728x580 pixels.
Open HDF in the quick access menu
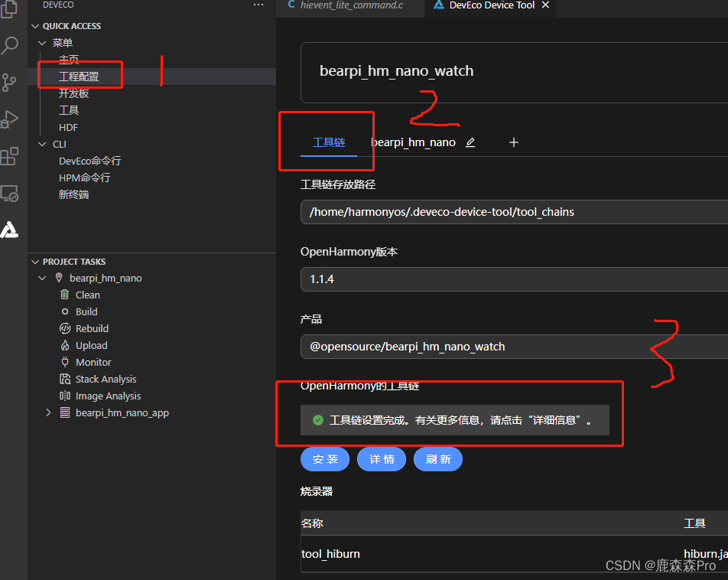pyautogui.click(x=68, y=127)
